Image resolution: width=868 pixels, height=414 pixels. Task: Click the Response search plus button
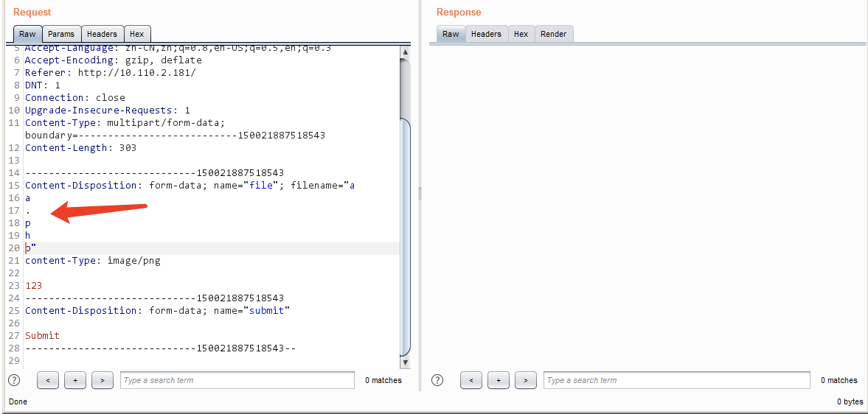pos(499,380)
